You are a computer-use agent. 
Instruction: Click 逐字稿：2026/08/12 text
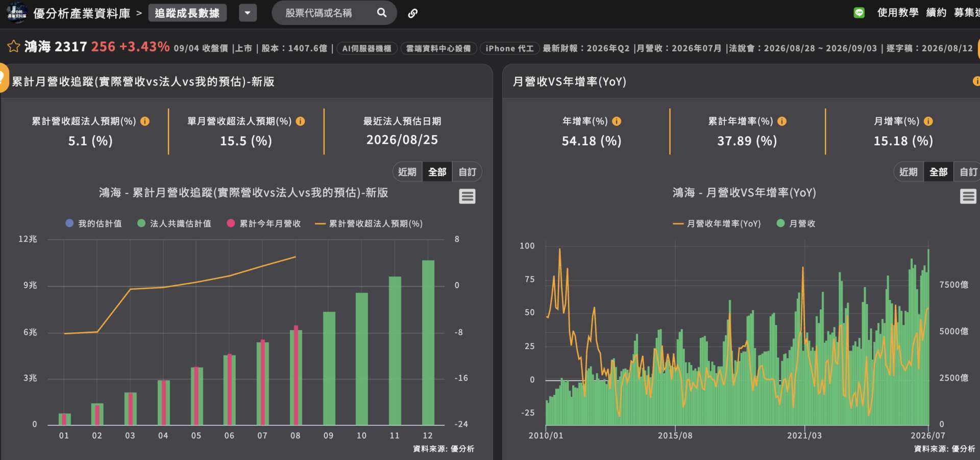point(929,48)
